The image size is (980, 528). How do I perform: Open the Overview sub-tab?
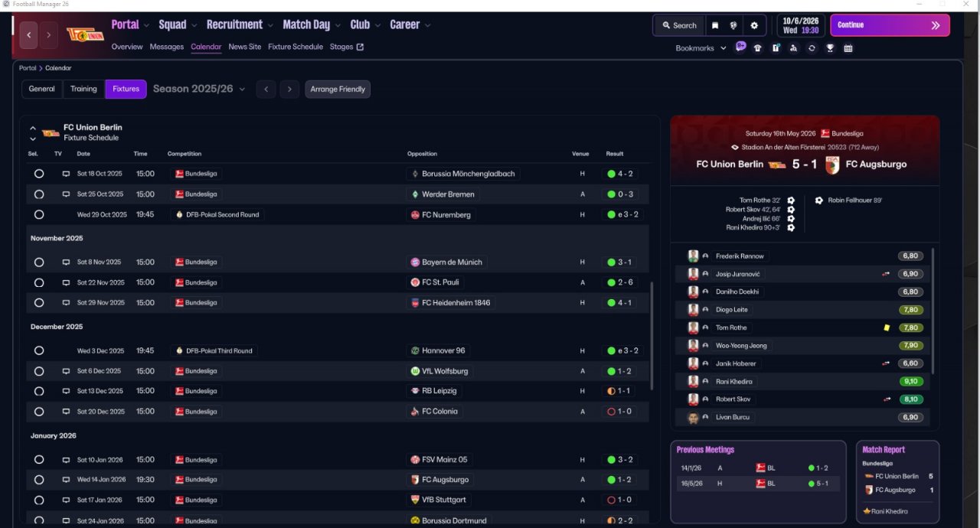[127, 47]
